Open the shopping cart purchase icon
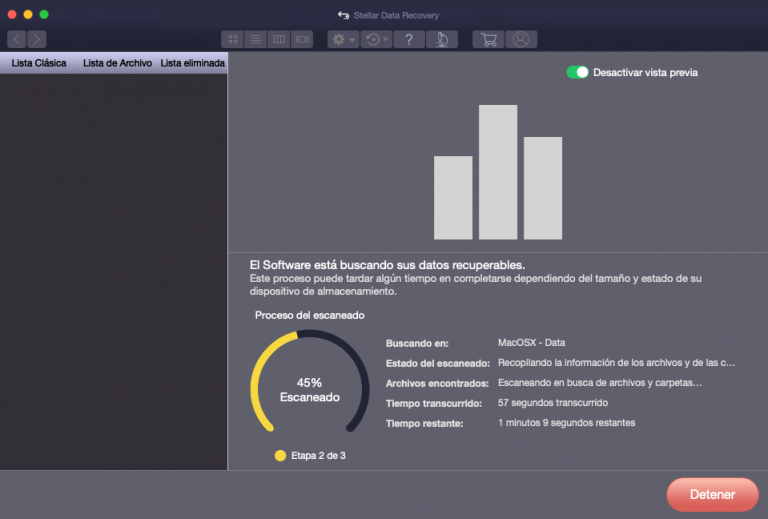The height and width of the screenshot is (519, 768). (488, 39)
